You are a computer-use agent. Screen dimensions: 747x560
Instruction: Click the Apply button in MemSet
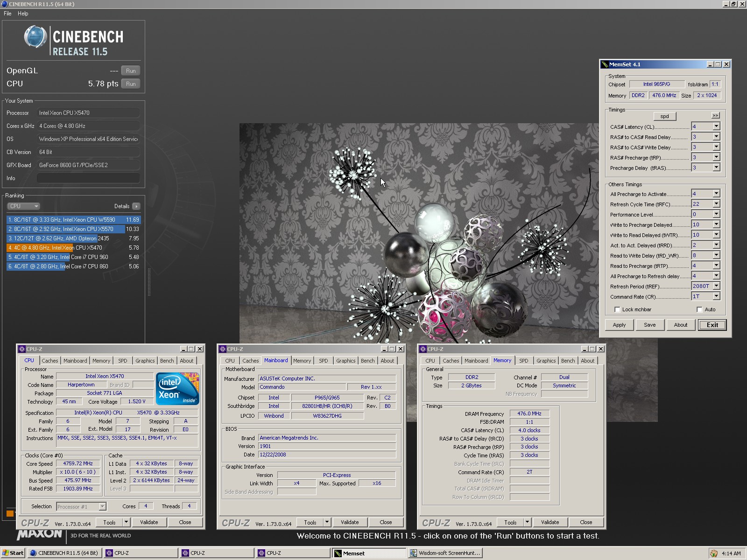click(x=619, y=325)
